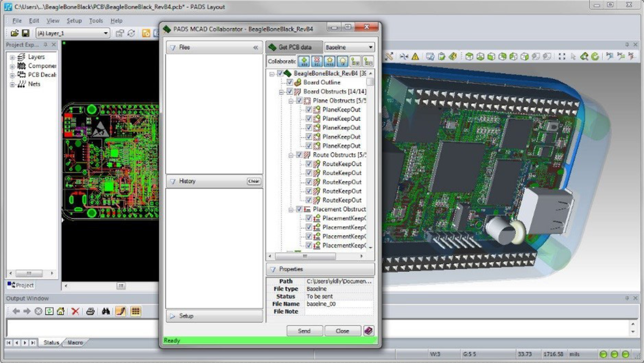
Task: Switch to the Status tab
Action: click(51, 343)
